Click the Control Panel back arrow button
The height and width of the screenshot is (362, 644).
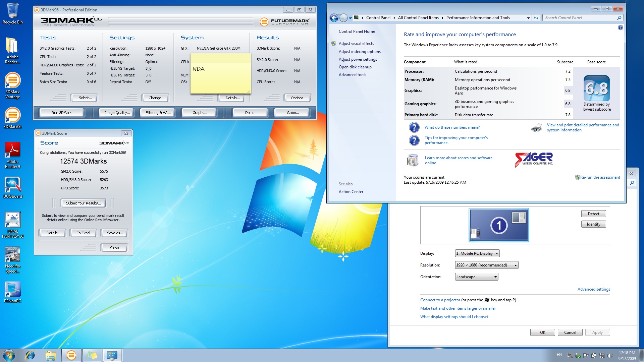[x=334, y=18]
